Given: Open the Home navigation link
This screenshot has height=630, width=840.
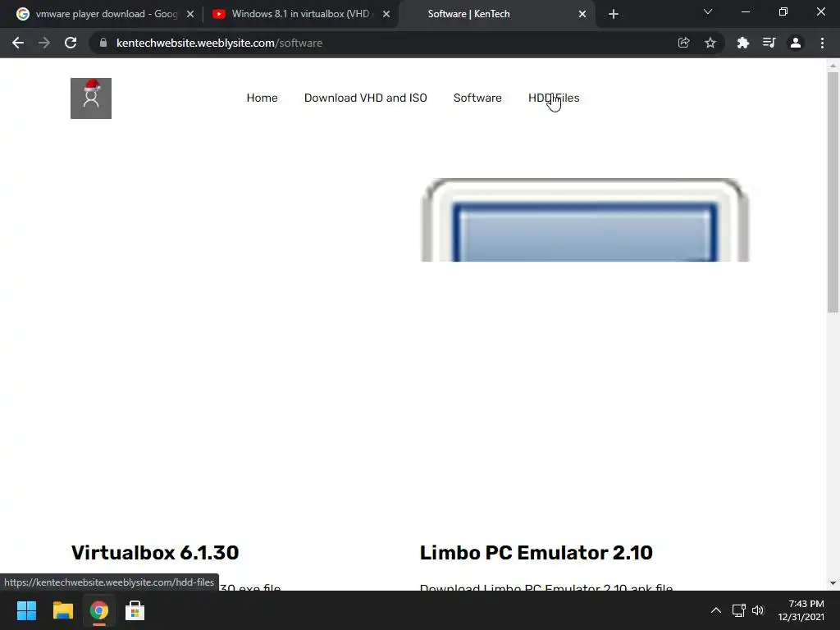Looking at the screenshot, I should coord(262,98).
